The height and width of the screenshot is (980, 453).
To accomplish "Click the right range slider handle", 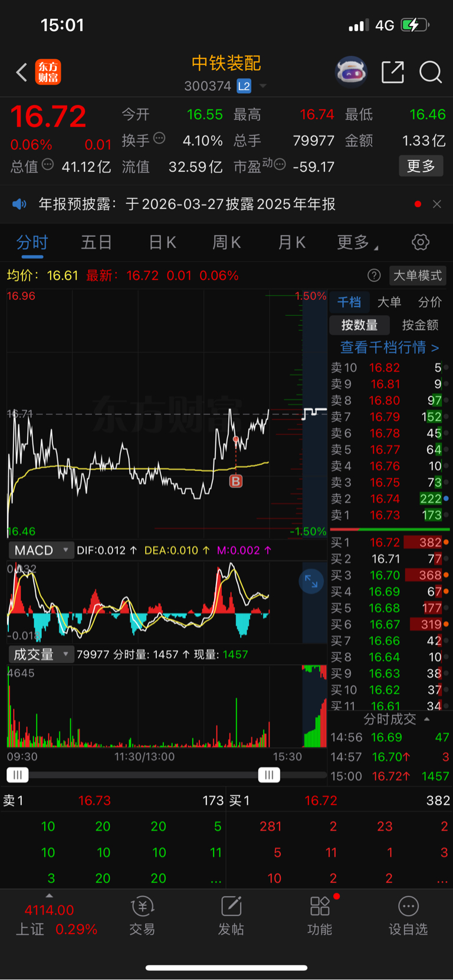I will pyautogui.click(x=269, y=775).
